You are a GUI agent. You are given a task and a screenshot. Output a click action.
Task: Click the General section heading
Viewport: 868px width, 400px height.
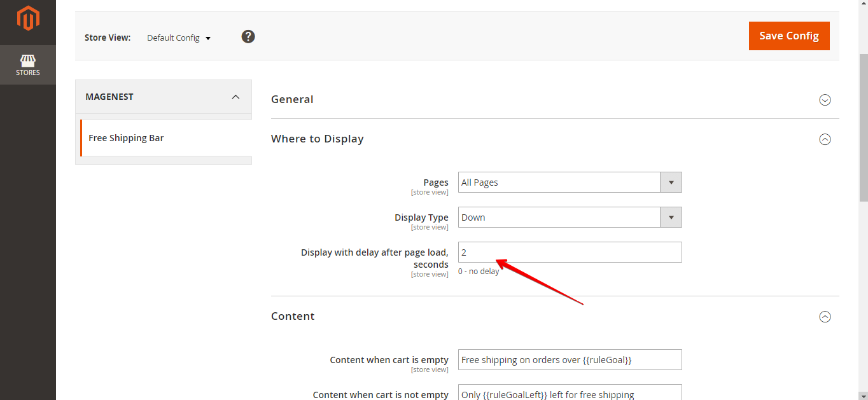point(292,99)
